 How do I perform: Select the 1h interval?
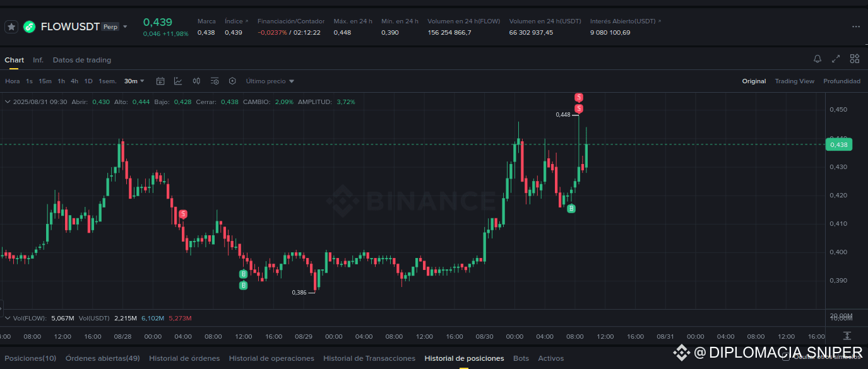pyautogui.click(x=61, y=81)
